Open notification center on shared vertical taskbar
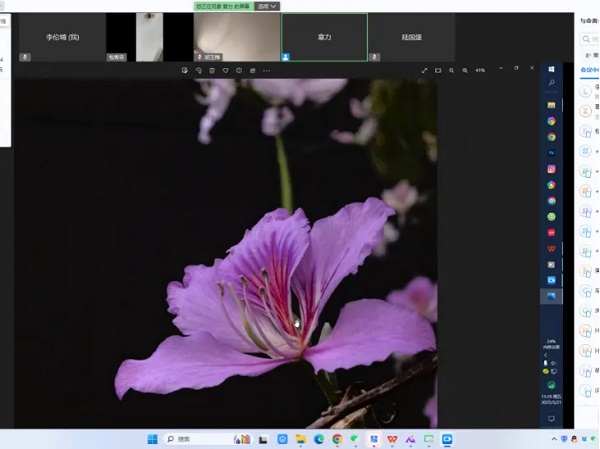Viewport: 600px width, 449px height. click(x=551, y=419)
